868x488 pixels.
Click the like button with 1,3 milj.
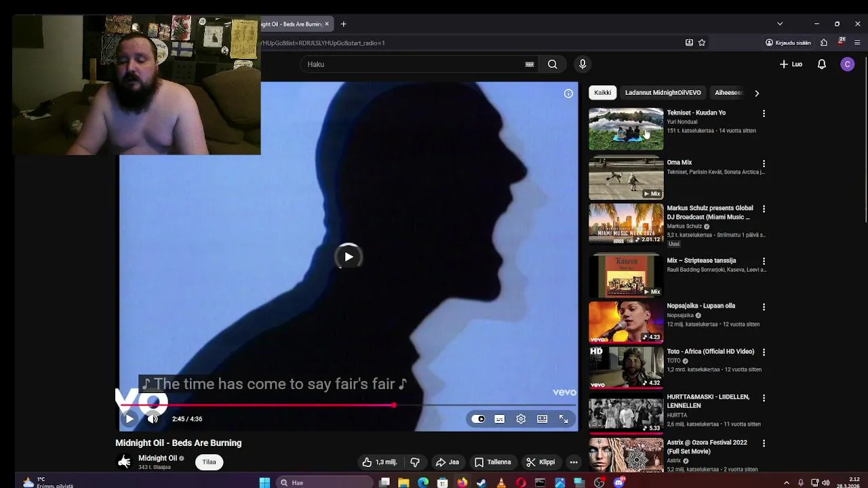380,462
